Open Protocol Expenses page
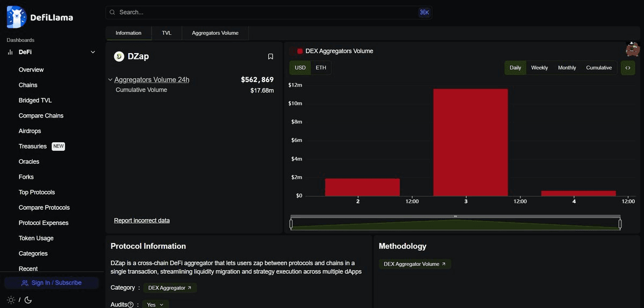644x308 pixels. [x=43, y=223]
